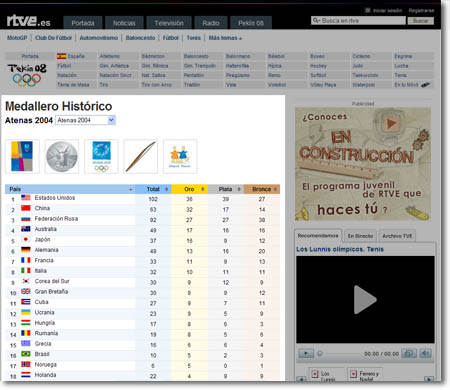Click the Estados Unidos flag icon
This screenshot has width=450, height=390.
click(26, 198)
